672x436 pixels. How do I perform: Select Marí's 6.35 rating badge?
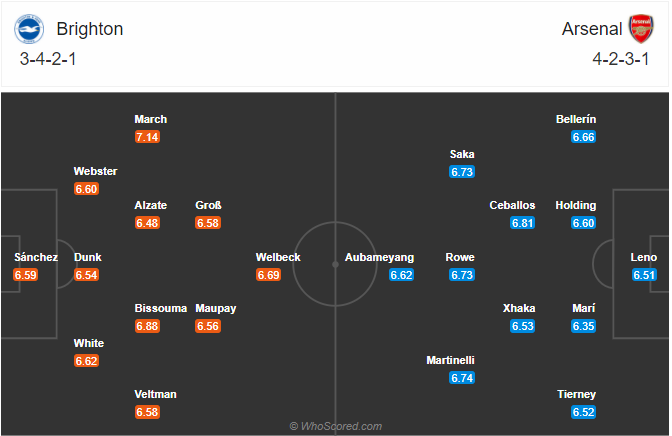[583, 326]
